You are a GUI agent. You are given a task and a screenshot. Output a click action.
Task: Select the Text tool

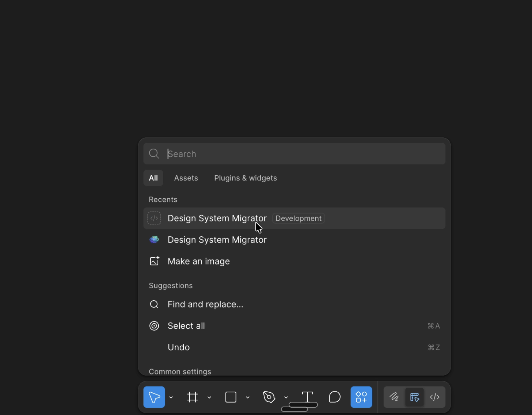tap(308, 397)
